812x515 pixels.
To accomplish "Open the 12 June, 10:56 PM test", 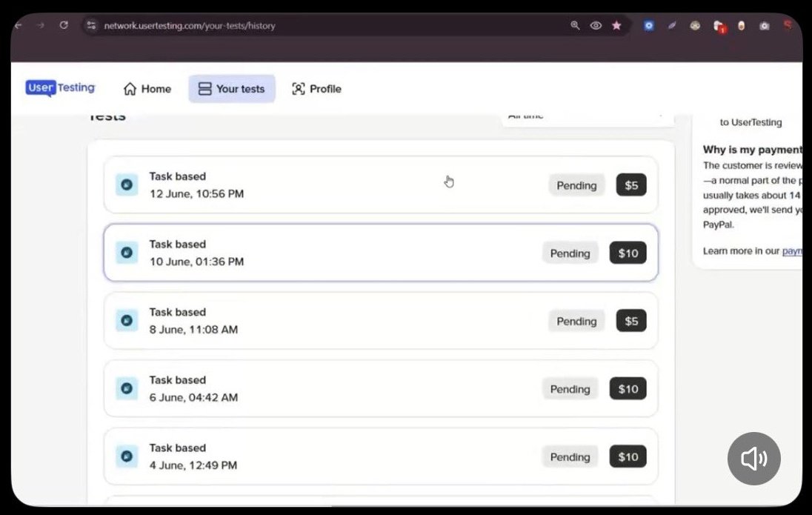I will (381, 185).
